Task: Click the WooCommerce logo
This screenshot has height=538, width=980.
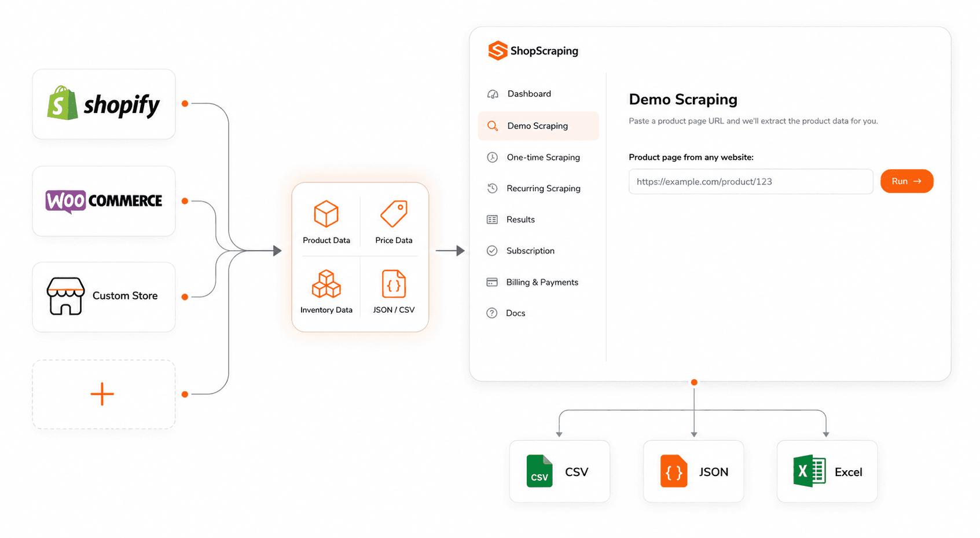Action: tap(104, 201)
